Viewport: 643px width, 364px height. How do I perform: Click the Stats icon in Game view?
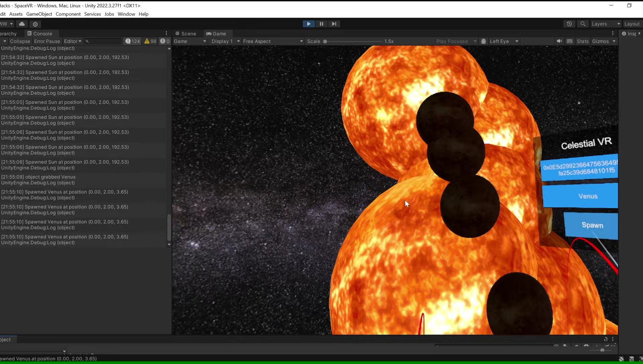click(582, 41)
